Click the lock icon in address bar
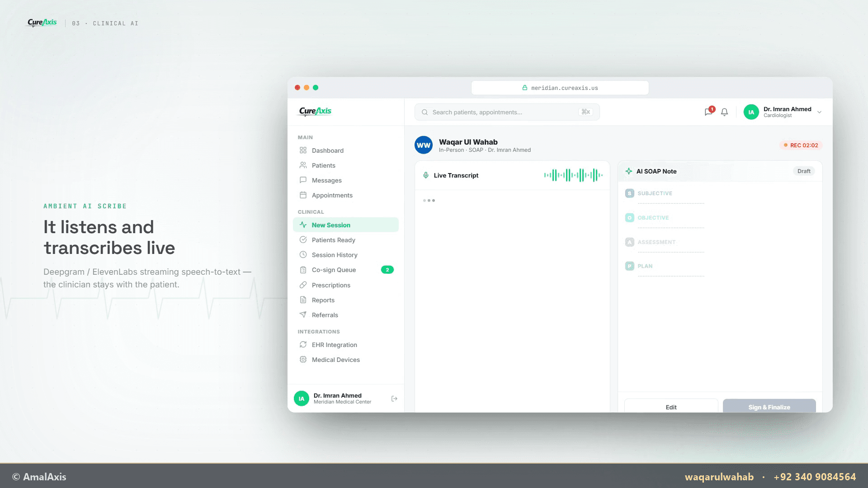This screenshot has width=868, height=488. pos(525,88)
